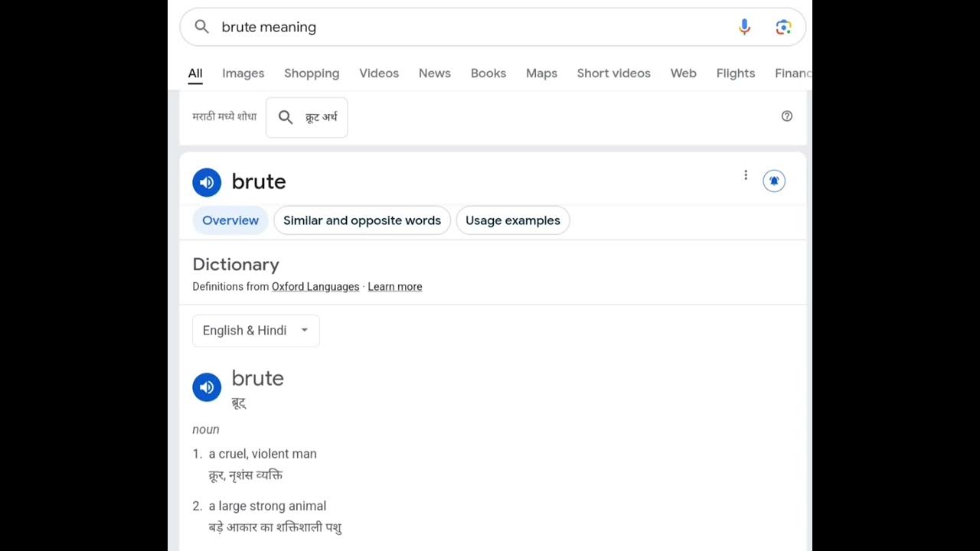Image resolution: width=980 pixels, height=551 pixels.
Task: Tap the voice search microphone icon
Action: (744, 27)
